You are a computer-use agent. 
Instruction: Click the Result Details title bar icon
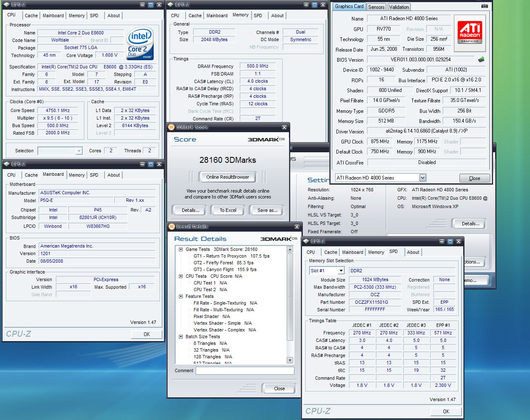coord(171,227)
